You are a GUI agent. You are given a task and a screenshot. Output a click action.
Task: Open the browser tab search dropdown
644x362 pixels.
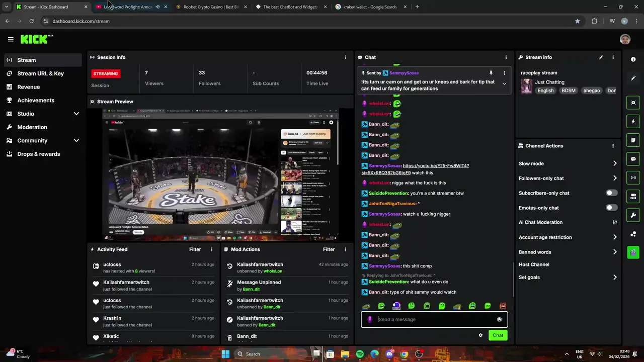pos(6,7)
